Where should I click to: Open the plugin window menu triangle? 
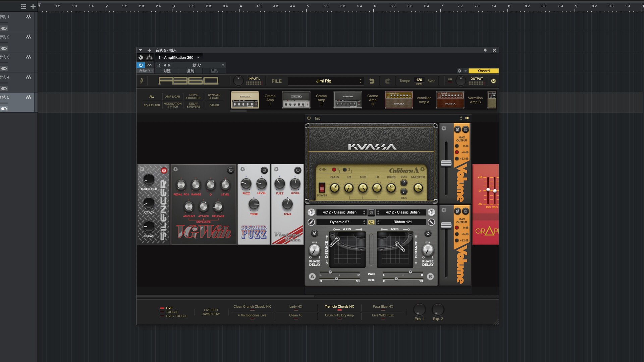141,50
